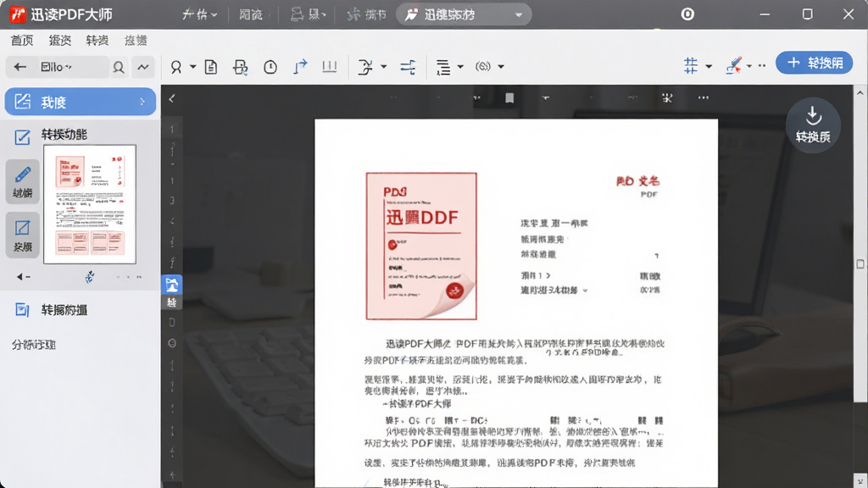
Task: Open the down arrow in document top bar
Action: [x=546, y=98]
